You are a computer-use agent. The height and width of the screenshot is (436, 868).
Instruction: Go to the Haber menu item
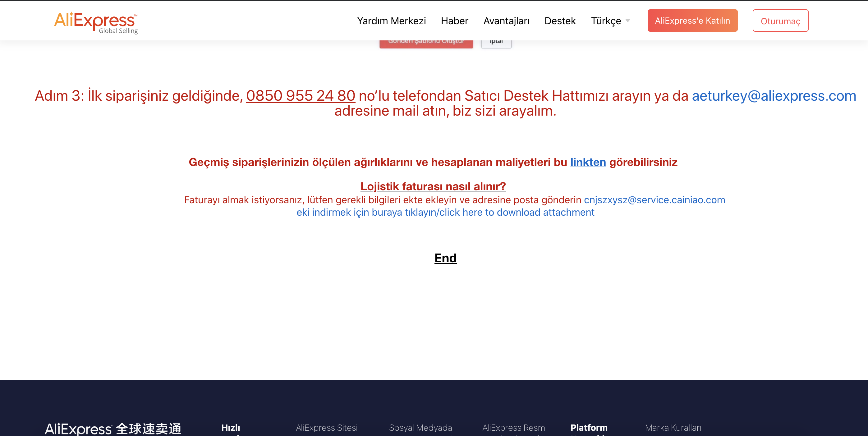[455, 21]
